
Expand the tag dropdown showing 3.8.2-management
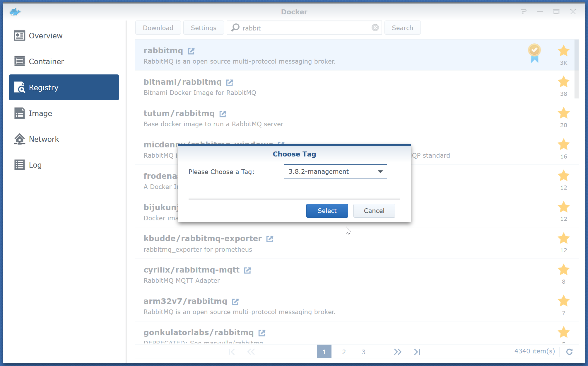point(380,172)
